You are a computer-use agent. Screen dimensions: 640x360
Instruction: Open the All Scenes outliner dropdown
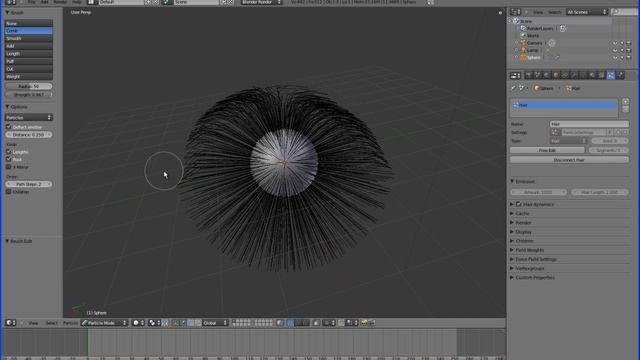pos(587,12)
